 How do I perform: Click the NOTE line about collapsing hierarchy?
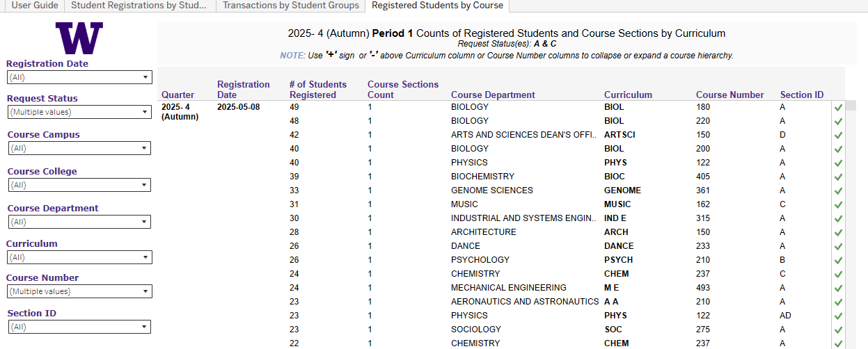(x=507, y=55)
